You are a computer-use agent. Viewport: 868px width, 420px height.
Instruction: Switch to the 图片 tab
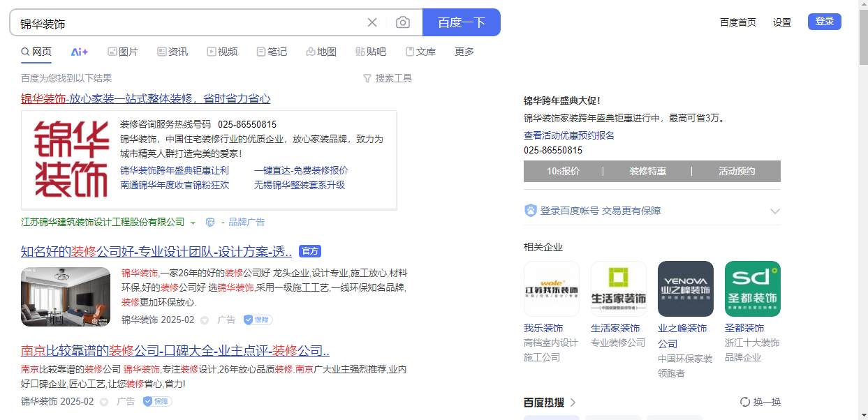[123, 52]
